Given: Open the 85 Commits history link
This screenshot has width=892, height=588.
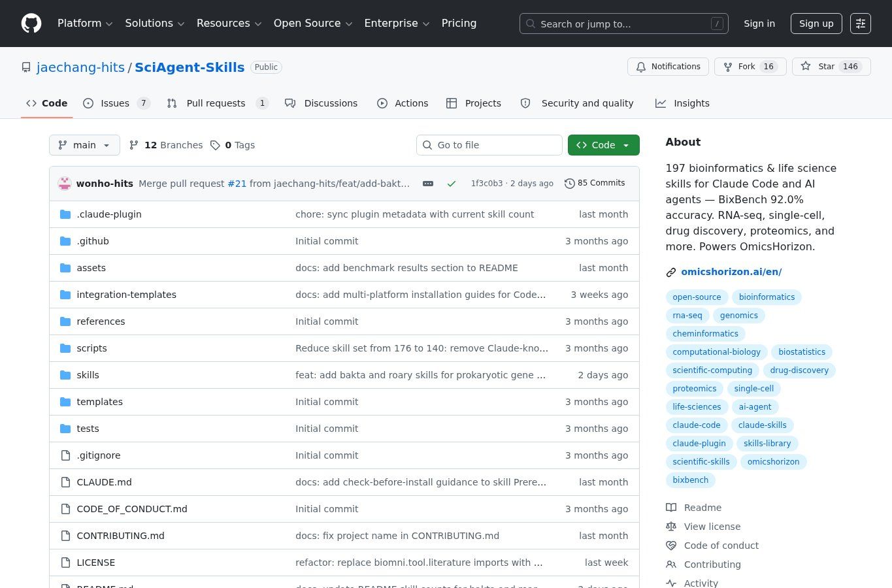Looking at the screenshot, I should click(595, 184).
